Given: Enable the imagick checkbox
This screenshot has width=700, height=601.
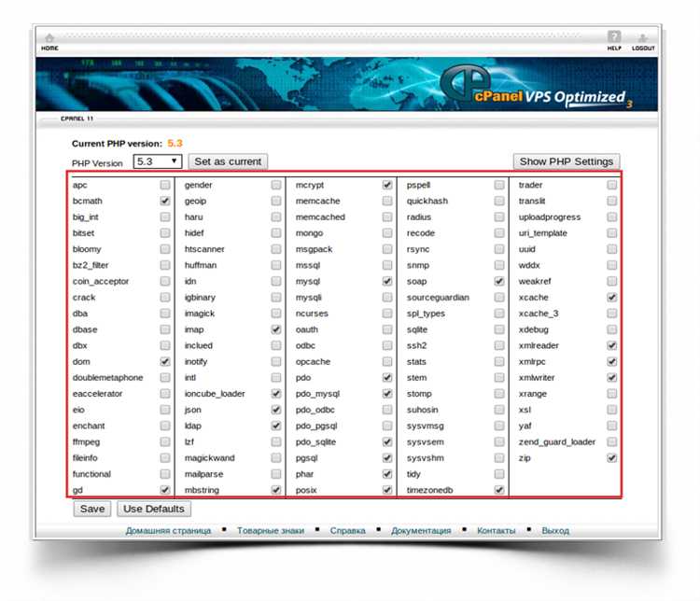Looking at the screenshot, I should [x=276, y=314].
